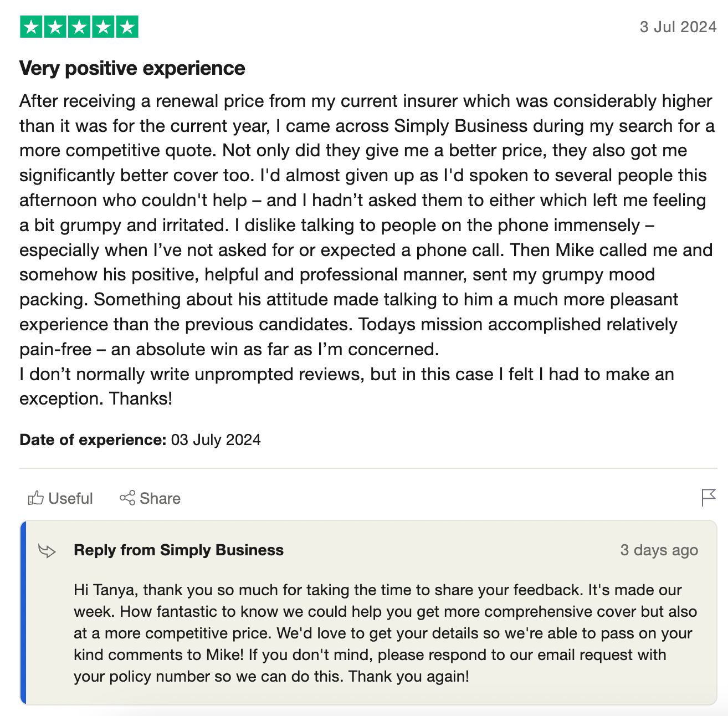Click the flag icon to report the review
The width and height of the screenshot is (728, 716).
708,498
